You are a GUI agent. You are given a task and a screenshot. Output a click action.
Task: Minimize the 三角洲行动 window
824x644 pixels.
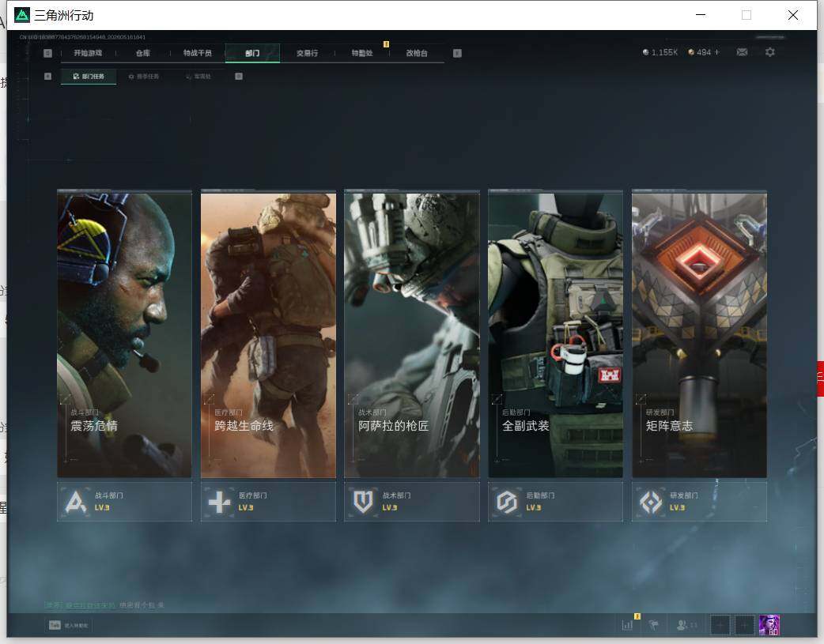(x=701, y=15)
